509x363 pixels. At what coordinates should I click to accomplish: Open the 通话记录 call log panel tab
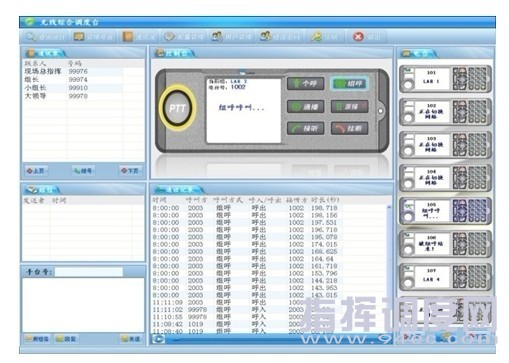(178, 190)
